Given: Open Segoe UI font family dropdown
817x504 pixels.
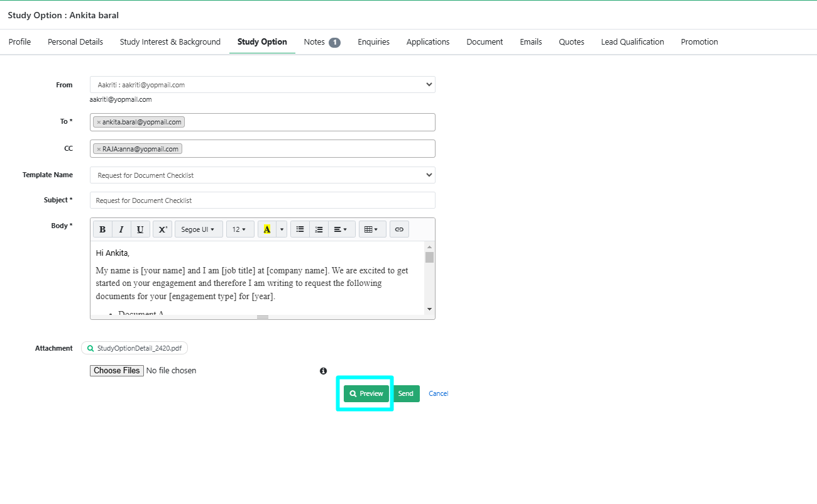Looking at the screenshot, I should (199, 229).
